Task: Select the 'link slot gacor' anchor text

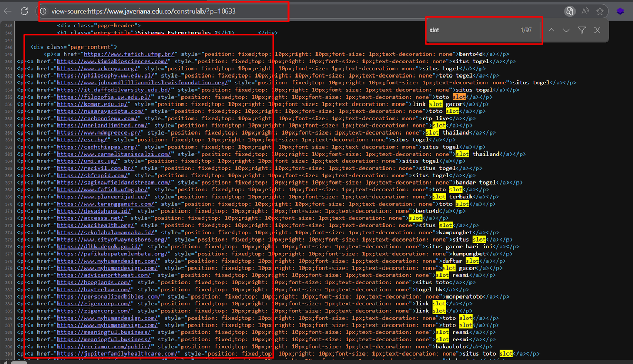Action: point(437,104)
